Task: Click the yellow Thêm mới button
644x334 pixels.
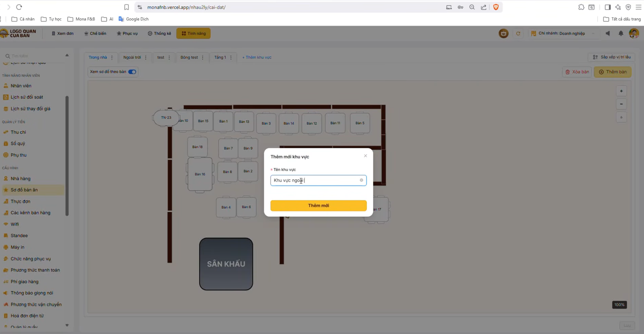Action: 318,205
